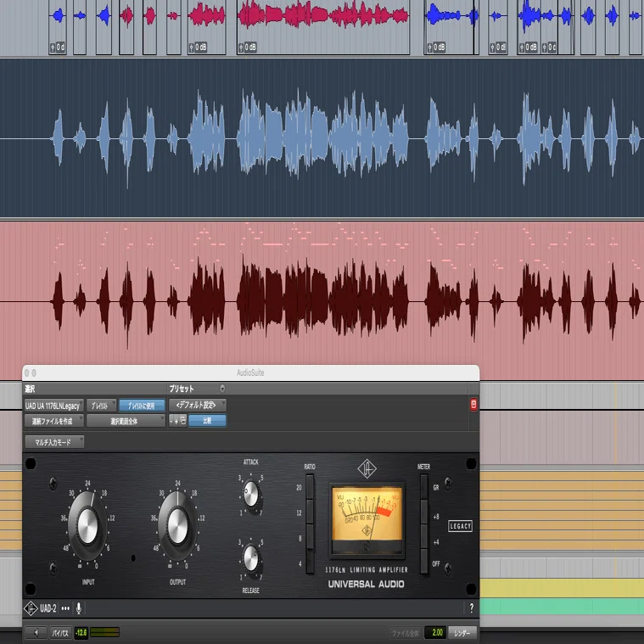This screenshot has height=644, width=644.
Task: Click the AudioSuite window title
Action: click(x=250, y=373)
